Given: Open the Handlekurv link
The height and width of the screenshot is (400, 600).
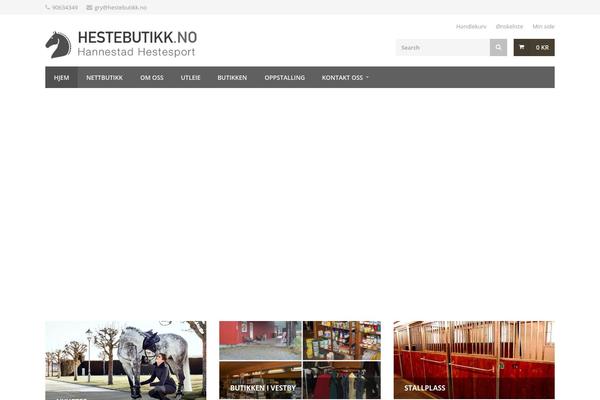Looking at the screenshot, I should point(471,26).
